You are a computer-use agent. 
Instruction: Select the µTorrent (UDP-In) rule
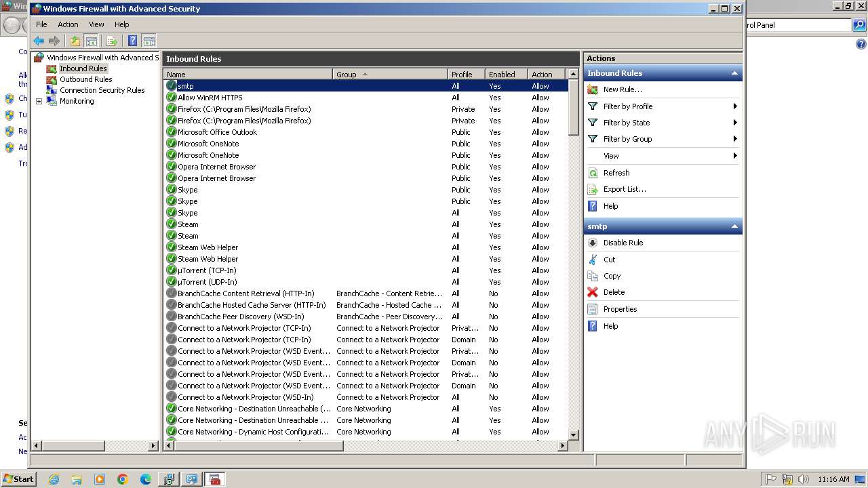point(366,282)
